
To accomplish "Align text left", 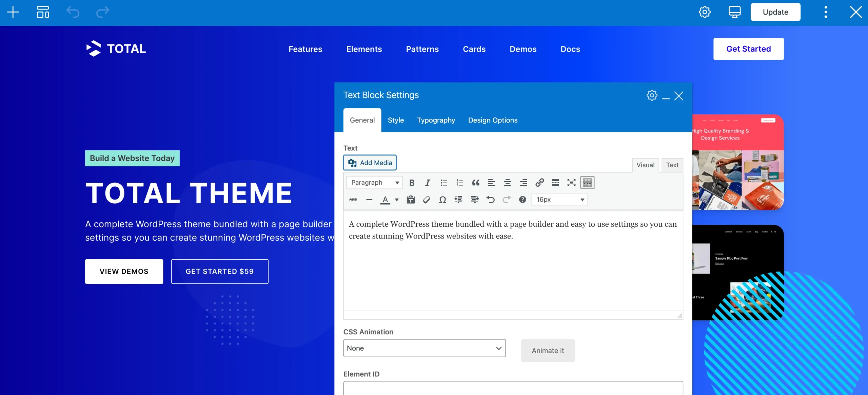I will pyautogui.click(x=491, y=183).
